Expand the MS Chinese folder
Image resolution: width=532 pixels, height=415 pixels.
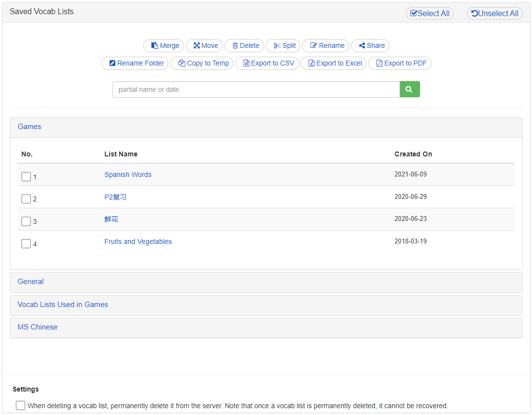[38, 327]
